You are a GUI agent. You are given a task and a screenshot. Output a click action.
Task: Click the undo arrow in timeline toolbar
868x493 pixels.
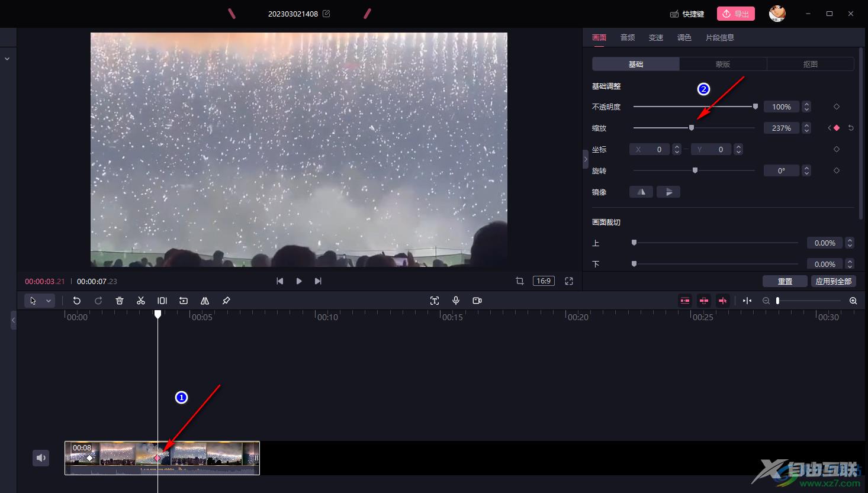[x=77, y=301]
